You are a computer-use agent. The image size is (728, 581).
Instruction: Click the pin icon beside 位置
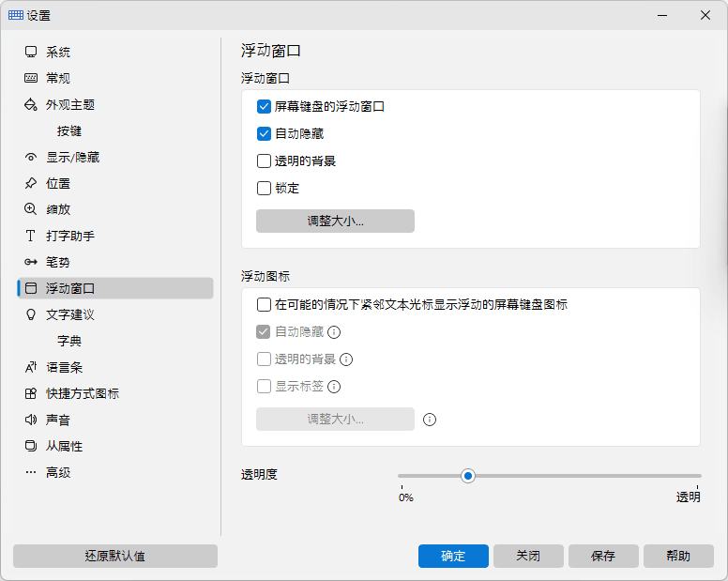coord(31,183)
